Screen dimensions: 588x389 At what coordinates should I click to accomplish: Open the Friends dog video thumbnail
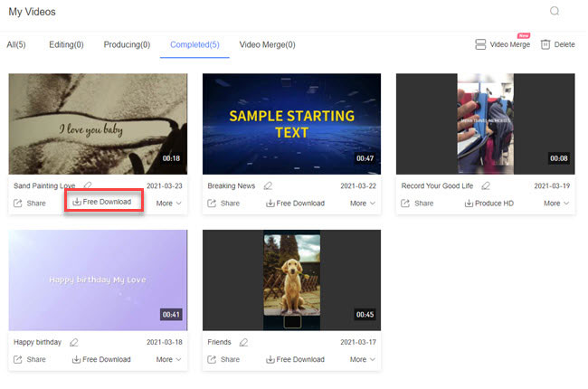click(292, 280)
